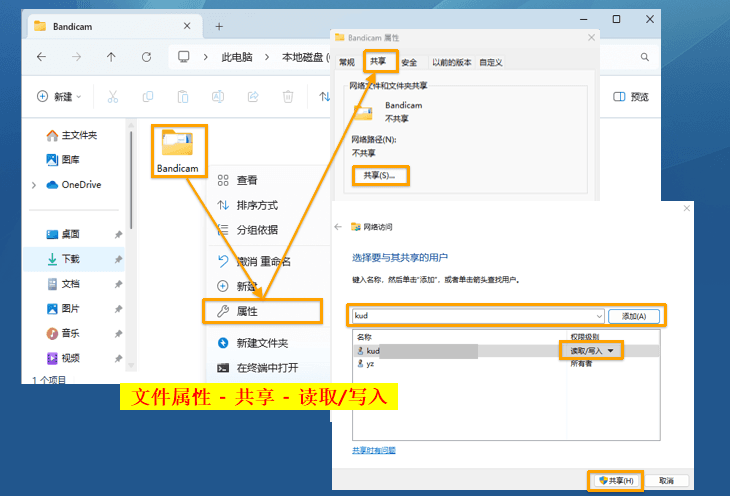
Task: Click the Copy toolbar icon
Action: [x=148, y=96]
